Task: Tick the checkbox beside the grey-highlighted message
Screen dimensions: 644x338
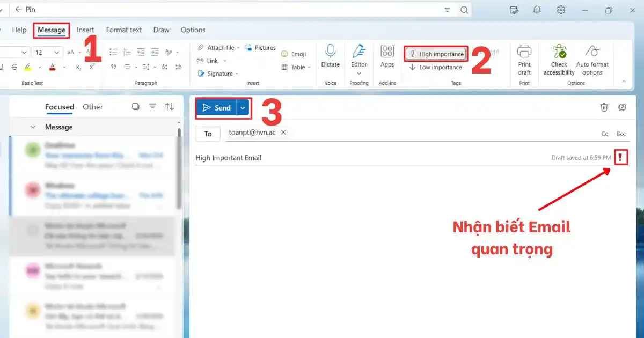Action: (33, 230)
